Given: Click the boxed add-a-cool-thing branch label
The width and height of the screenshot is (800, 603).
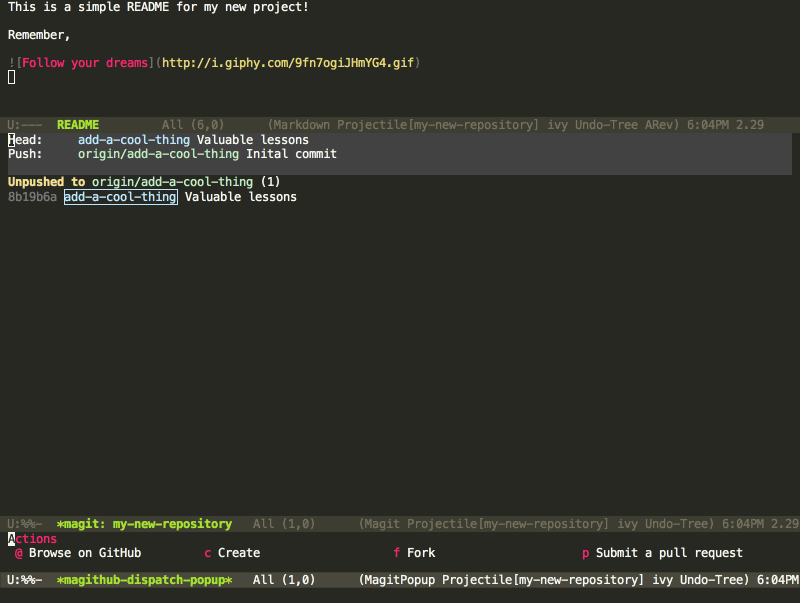Looking at the screenshot, I should coord(120,198).
